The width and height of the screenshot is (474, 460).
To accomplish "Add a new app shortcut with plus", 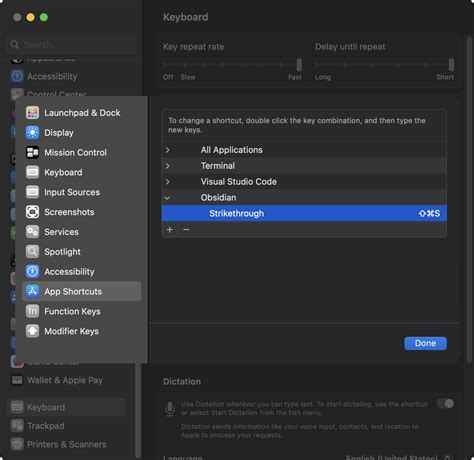I will pyautogui.click(x=170, y=230).
